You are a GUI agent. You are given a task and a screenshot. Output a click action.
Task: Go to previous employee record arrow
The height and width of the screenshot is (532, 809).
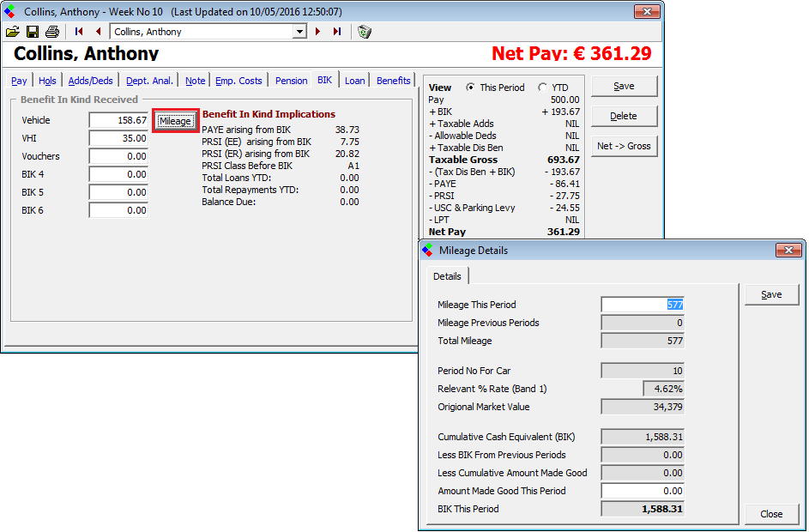[x=98, y=32]
